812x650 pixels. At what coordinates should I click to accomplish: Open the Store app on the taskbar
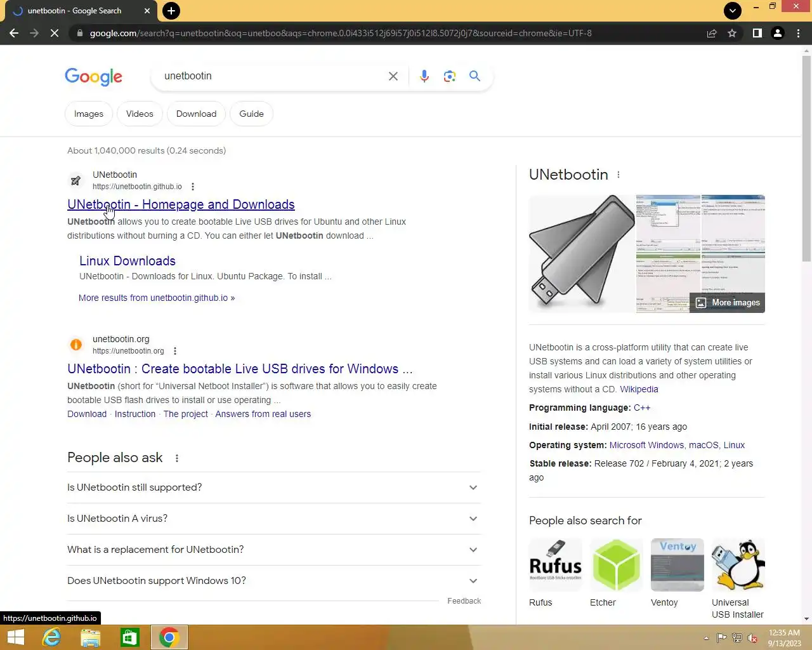(129, 637)
